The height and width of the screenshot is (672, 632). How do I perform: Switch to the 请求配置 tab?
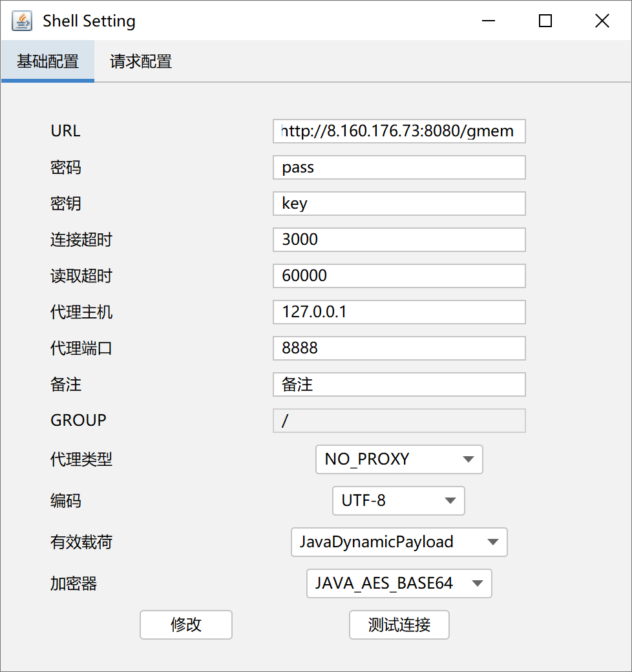click(x=141, y=62)
